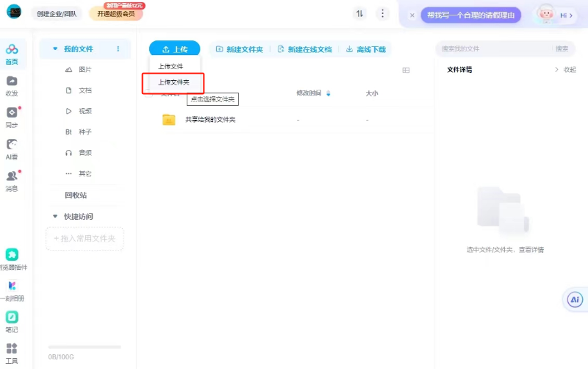Choose 上传文件 from the upload menu
This screenshot has height=369, width=588.
tap(171, 66)
